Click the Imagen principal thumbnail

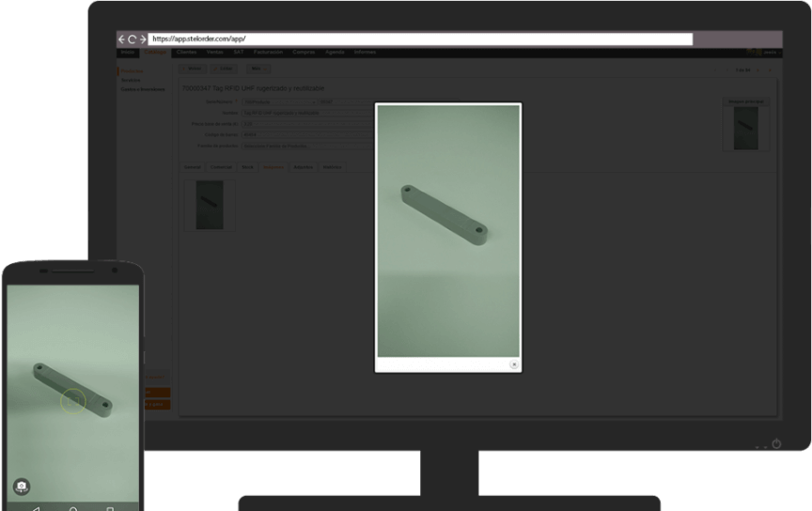[x=745, y=128]
